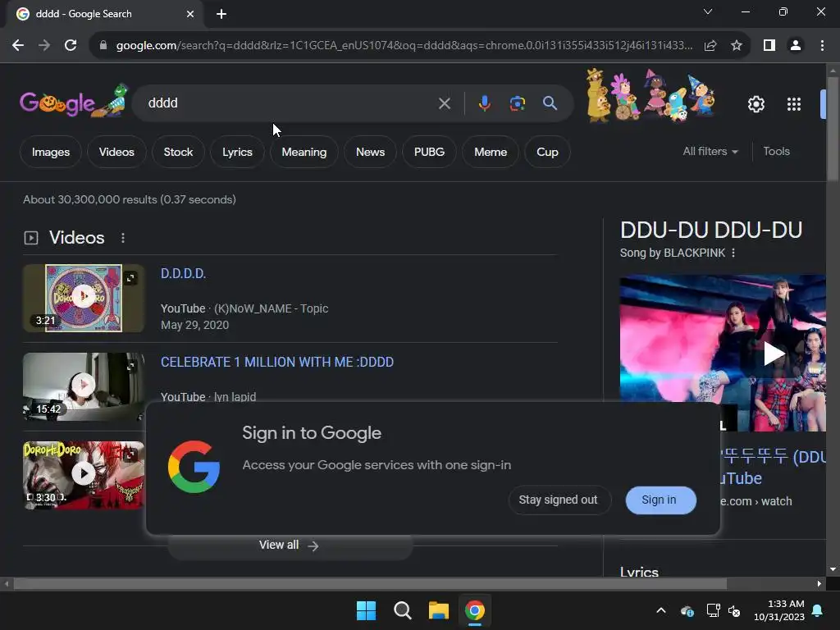
Task: Play the BLACKPINK DDU-DU DDU-DU video
Action: click(x=774, y=354)
